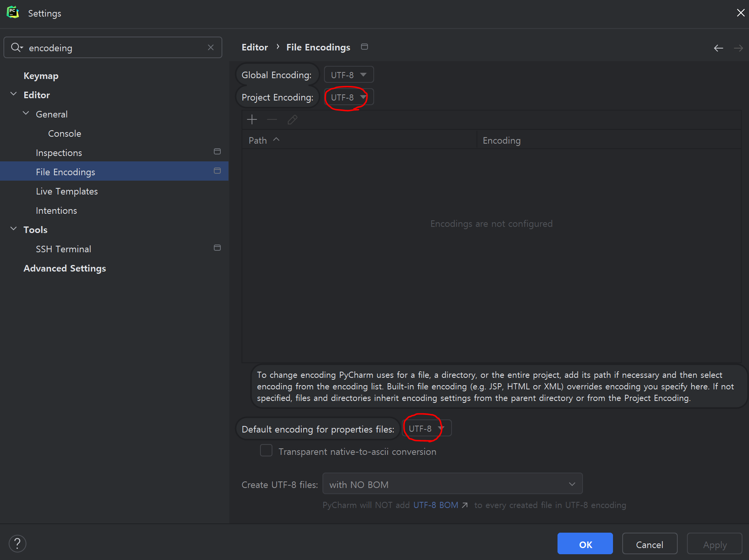Open the Console settings page
Viewport: 749px width, 560px height.
[x=65, y=133]
